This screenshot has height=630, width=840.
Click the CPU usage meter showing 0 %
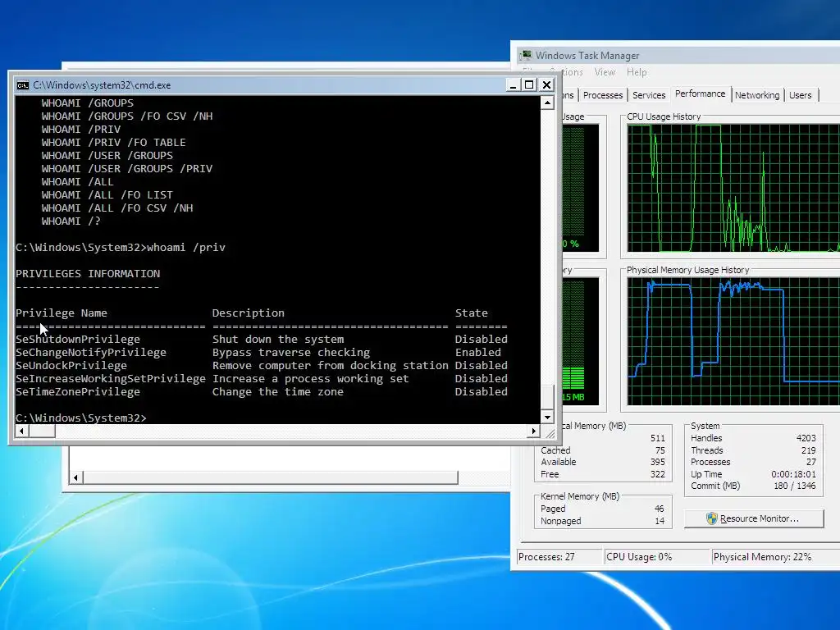click(x=580, y=188)
